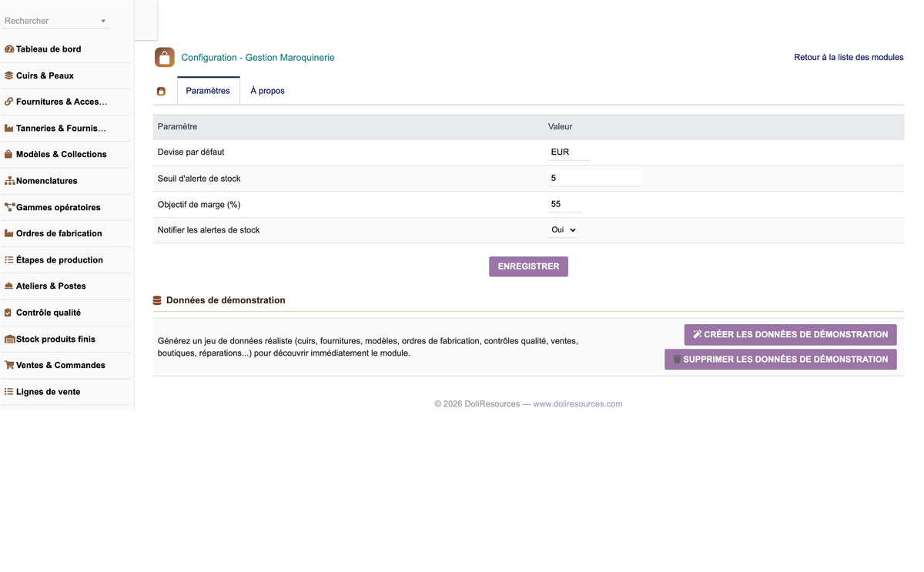924x572 pixels.
Task: Click the Notifier les alertes de stock label
Action: coord(209,230)
